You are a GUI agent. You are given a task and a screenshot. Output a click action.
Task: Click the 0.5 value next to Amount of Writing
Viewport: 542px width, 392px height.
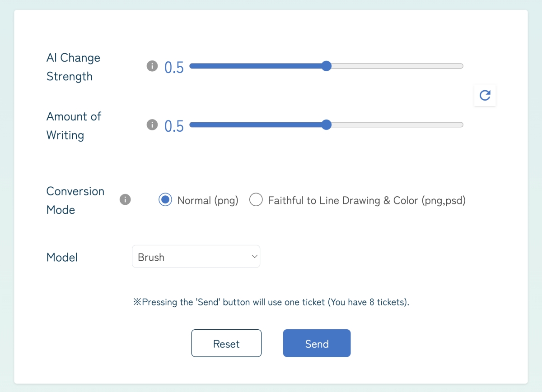(174, 126)
